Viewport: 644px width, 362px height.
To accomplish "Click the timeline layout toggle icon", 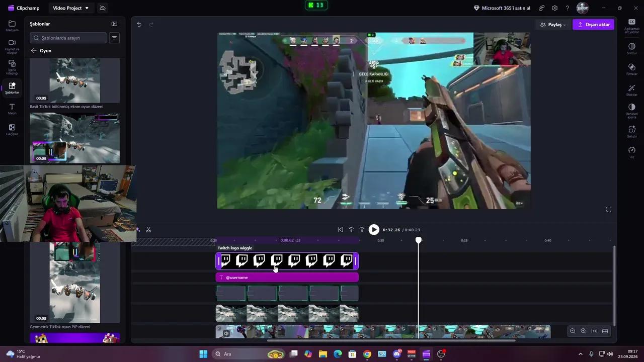I will [x=605, y=331].
